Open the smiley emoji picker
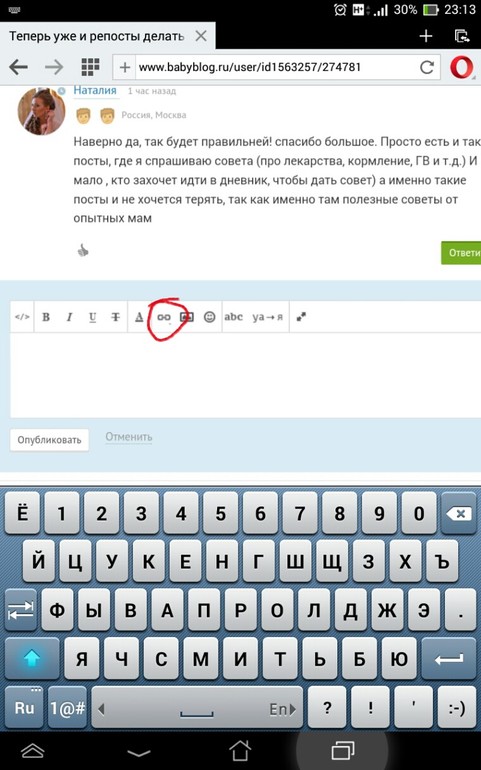 (x=210, y=317)
